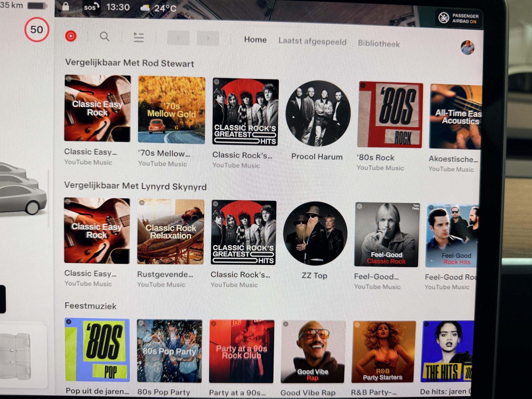Select the 'Vergelijkbaar Met Rod Stewart' heading

coord(130,63)
